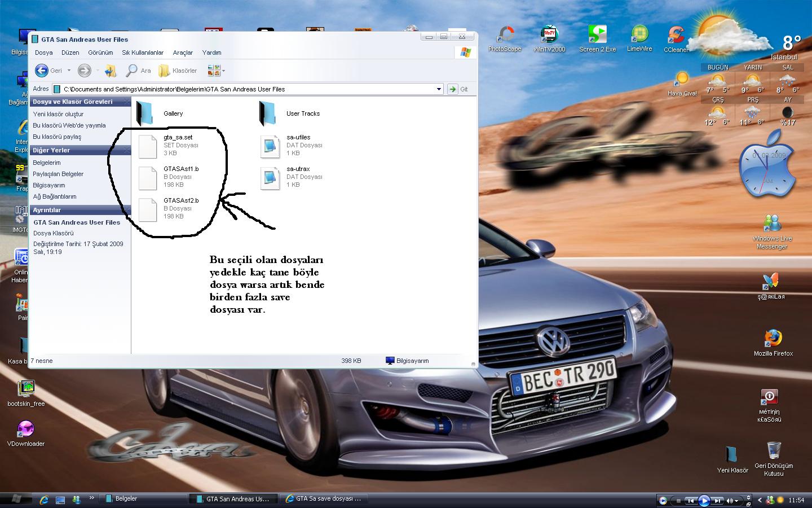
Task: Open the Sık Kullanılanlar menu
Action: coord(143,52)
